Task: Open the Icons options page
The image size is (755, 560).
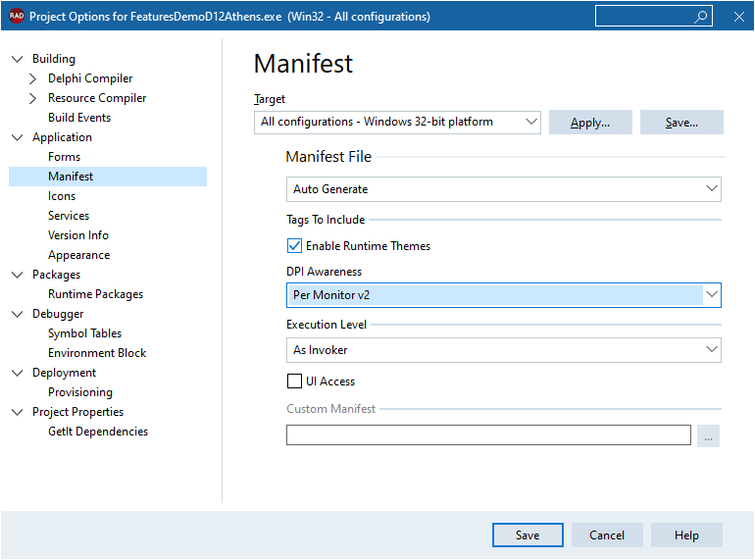Action: 62,196
